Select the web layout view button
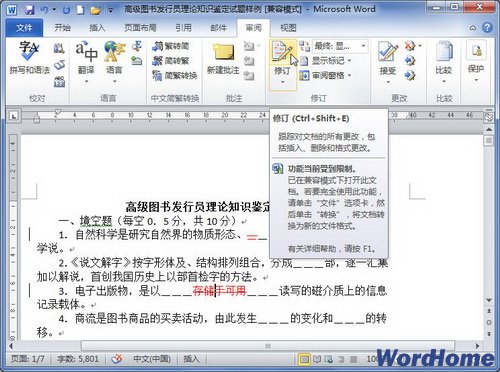Image resolution: width=500 pixels, height=372 pixels. [329, 359]
